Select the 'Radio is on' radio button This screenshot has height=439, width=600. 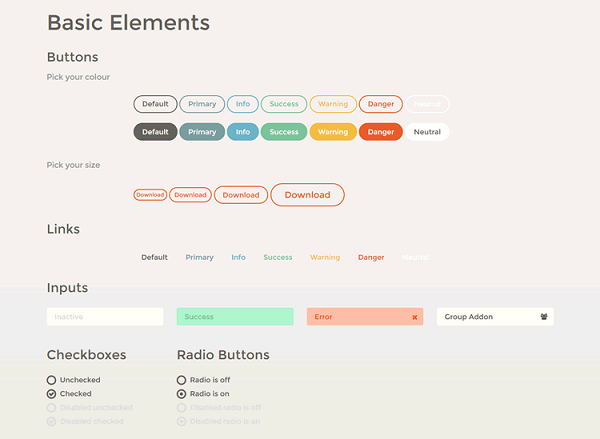[181, 394]
